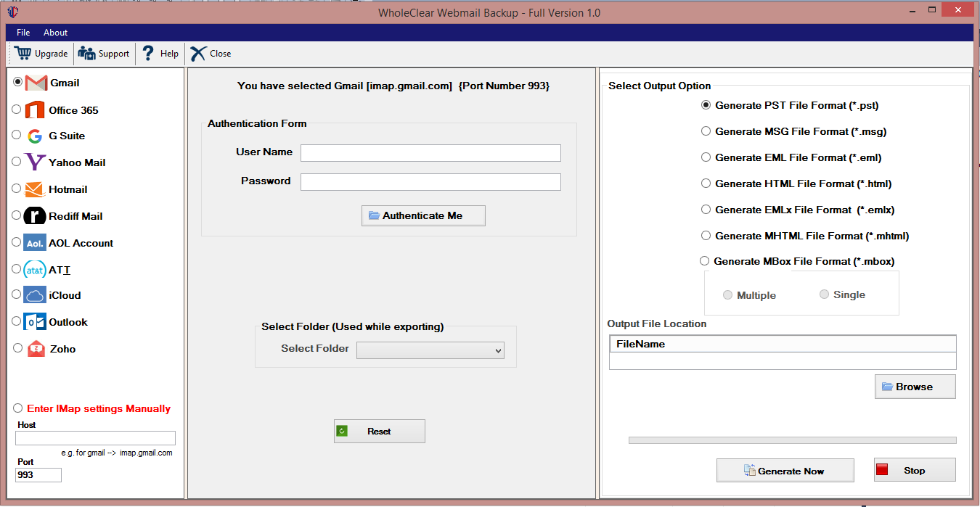The image size is (980, 507).
Task: Select the ATT radio button
Action: click(17, 269)
